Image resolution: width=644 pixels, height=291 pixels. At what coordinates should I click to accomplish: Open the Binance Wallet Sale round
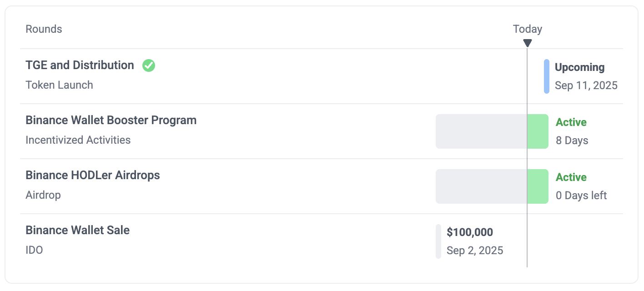click(x=77, y=231)
